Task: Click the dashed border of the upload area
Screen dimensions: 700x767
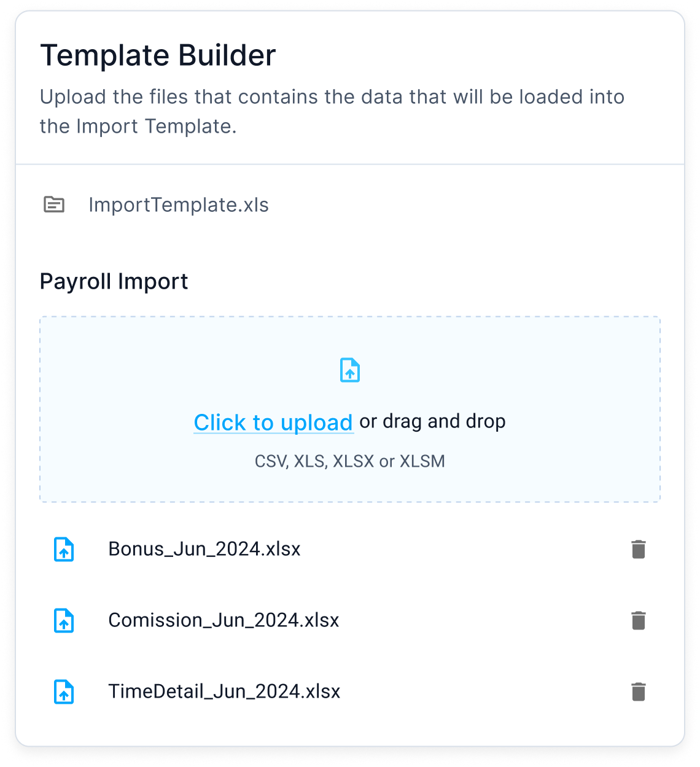Action: (x=349, y=317)
